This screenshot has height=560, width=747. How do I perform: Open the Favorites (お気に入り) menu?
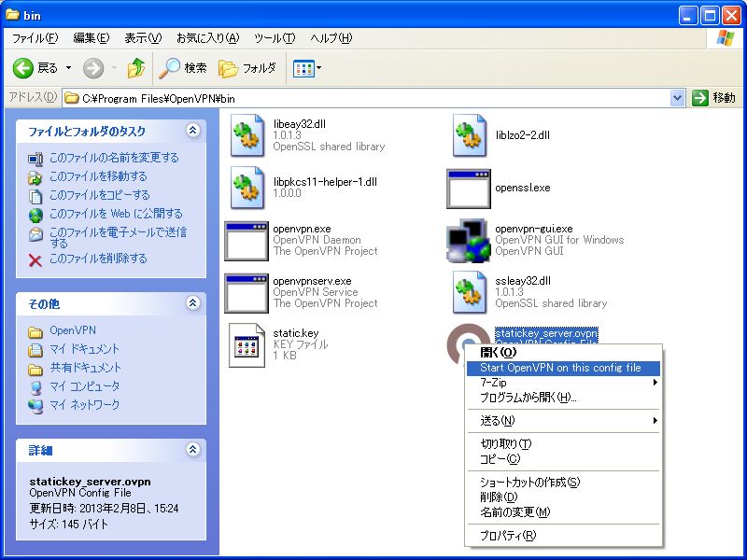(x=207, y=38)
